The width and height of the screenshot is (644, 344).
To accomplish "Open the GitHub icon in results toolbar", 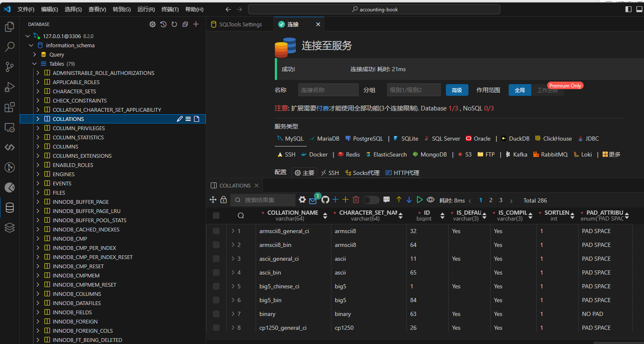I will (325, 200).
